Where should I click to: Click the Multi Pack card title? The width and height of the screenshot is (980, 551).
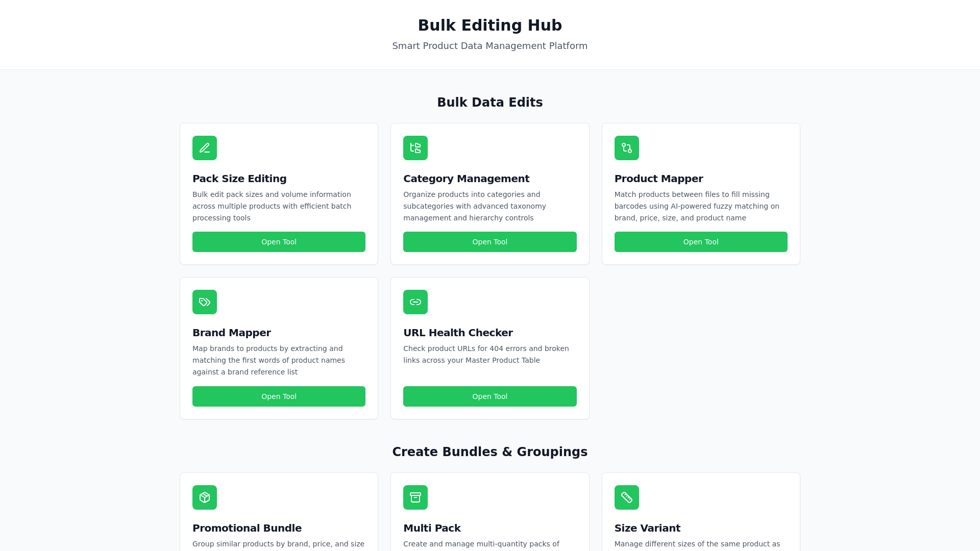click(x=432, y=528)
